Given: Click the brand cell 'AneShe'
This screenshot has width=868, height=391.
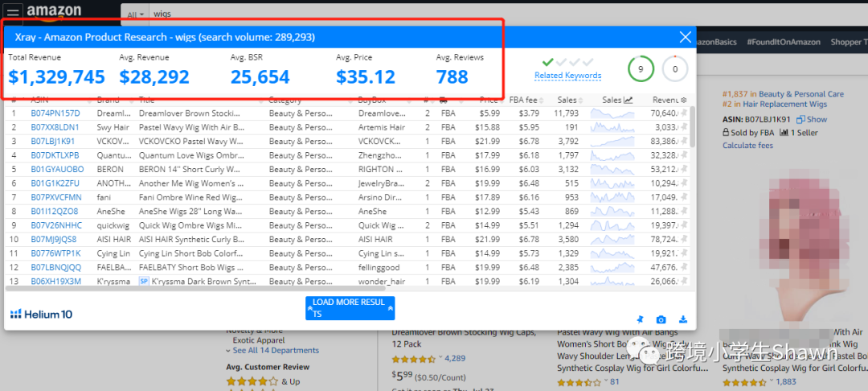Looking at the screenshot, I should (110, 212).
